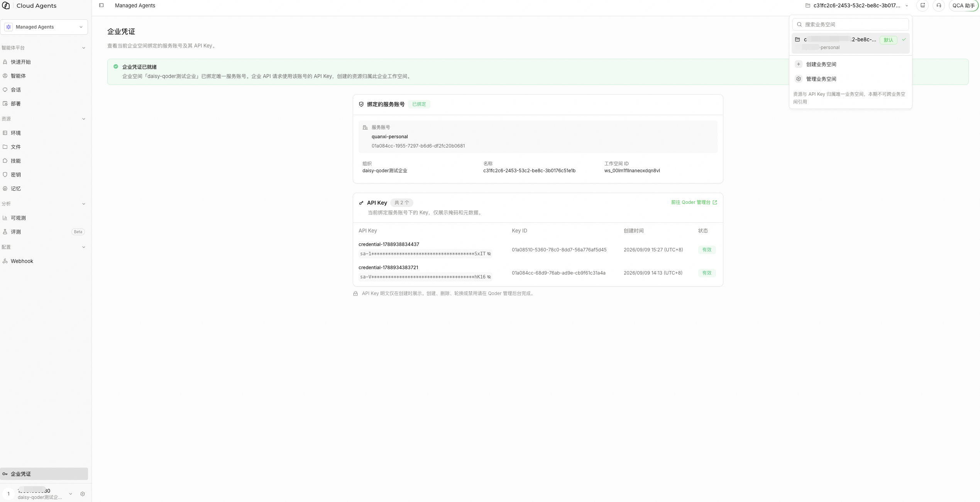Click the green 企业凭证已就绪 check icon
Screen dimensions: 980x502
point(116,66)
